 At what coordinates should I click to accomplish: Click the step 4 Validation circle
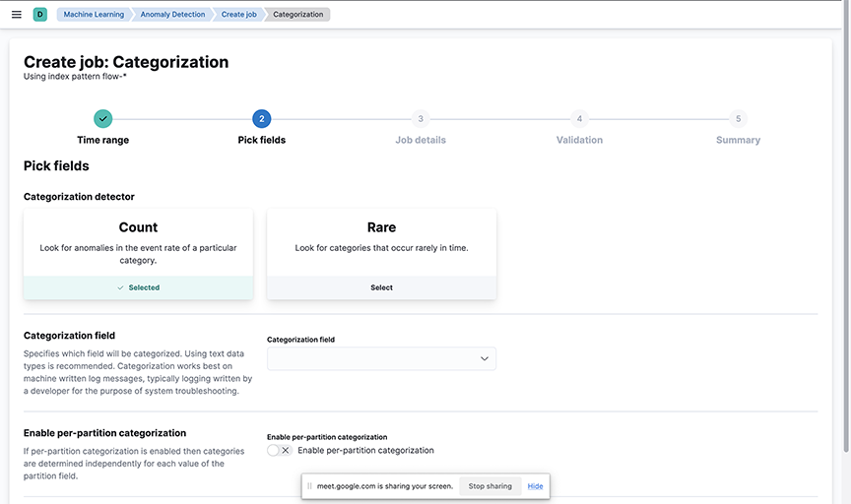(579, 119)
